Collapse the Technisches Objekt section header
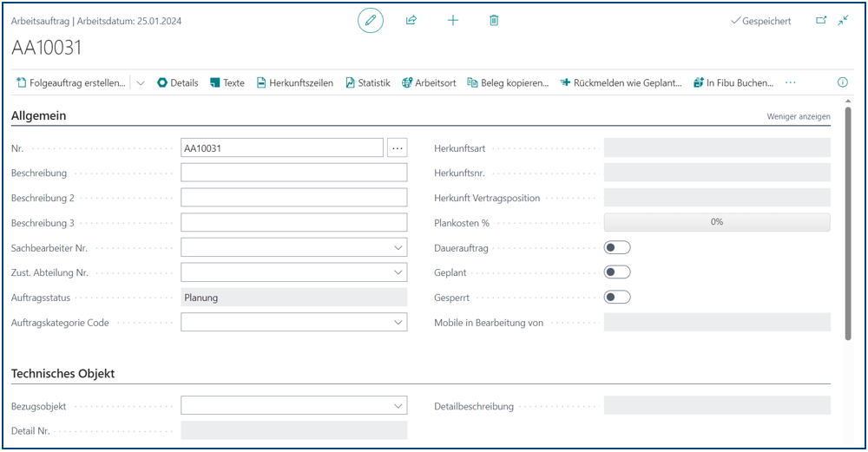Image resolution: width=868 pixels, height=452 pixels. (x=63, y=373)
